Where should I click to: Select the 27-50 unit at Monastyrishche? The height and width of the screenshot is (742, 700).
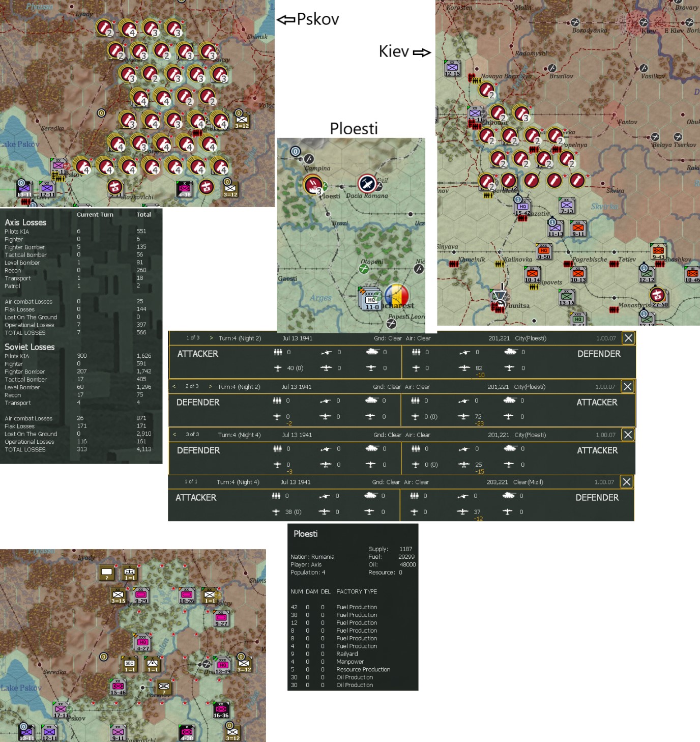tap(656, 295)
